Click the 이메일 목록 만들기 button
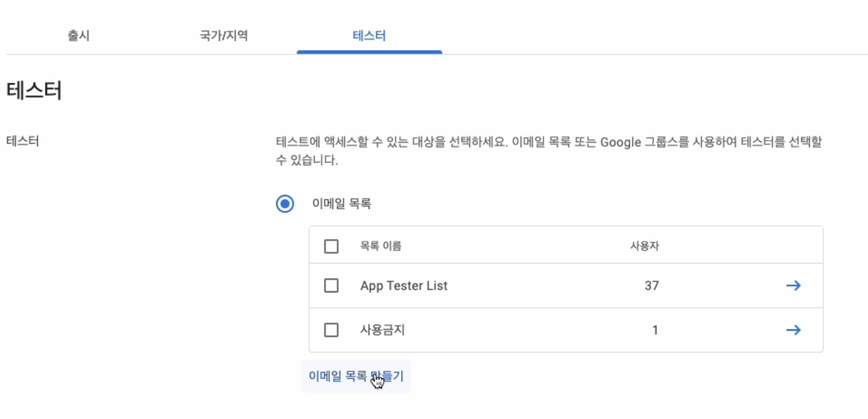Image resolution: width=868 pixels, height=419 pixels. (x=356, y=376)
